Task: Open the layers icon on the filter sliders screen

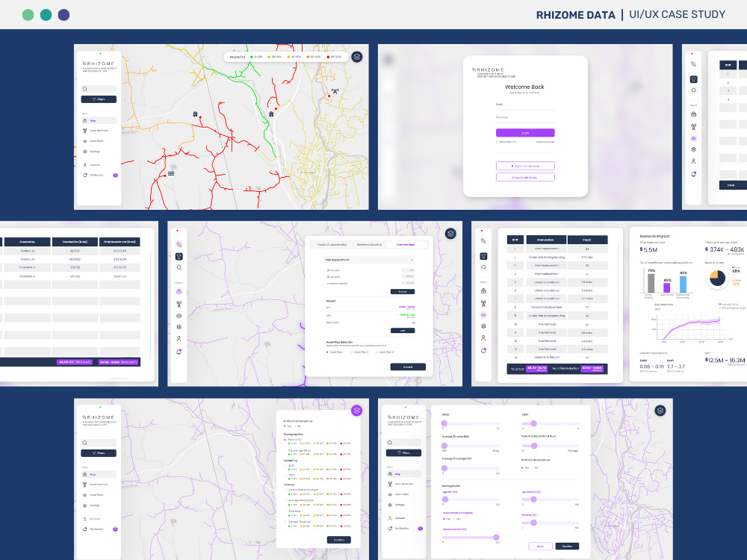Action: click(660, 411)
